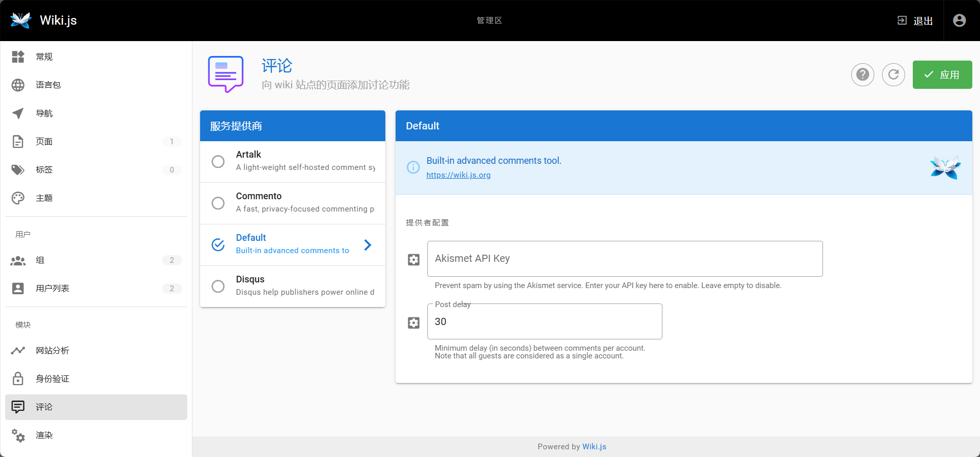The width and height of the screenshot is (980, 457).
Task: Click the info icon in Default banner
Action: pos(413,167)
